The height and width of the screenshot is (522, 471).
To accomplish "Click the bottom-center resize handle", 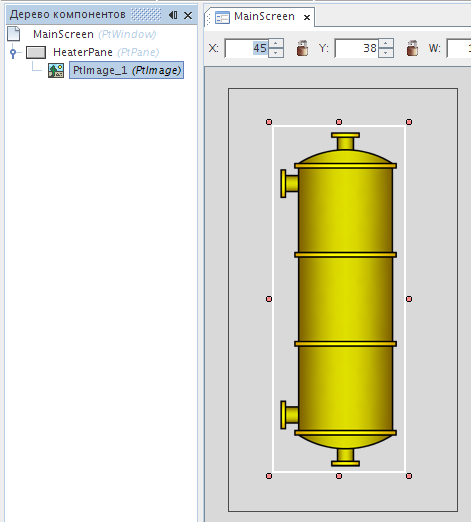I will [x=339, y=476].
